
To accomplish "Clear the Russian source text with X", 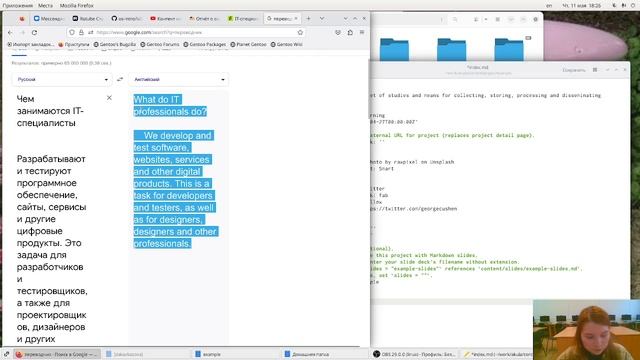I will click(109, 98).
